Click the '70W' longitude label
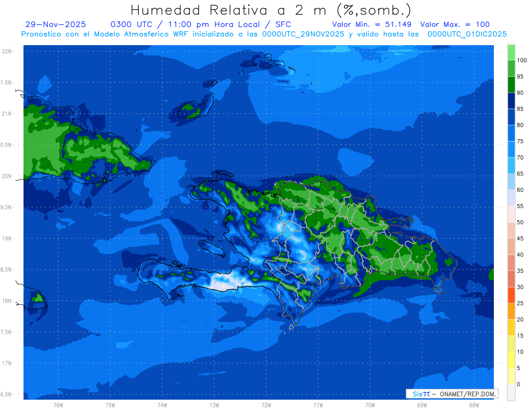This screenshot has width=532, height=411. [x=370, y=405]
